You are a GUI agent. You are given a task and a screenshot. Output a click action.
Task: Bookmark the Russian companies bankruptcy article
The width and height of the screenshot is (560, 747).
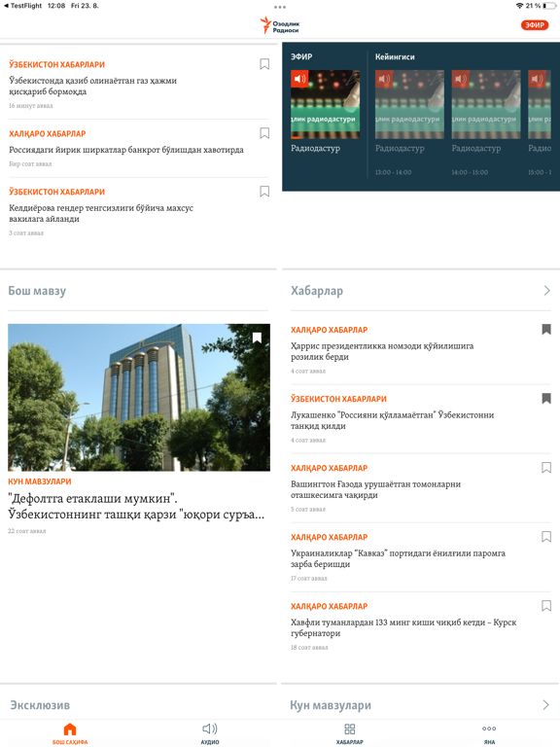pos(264,133)
